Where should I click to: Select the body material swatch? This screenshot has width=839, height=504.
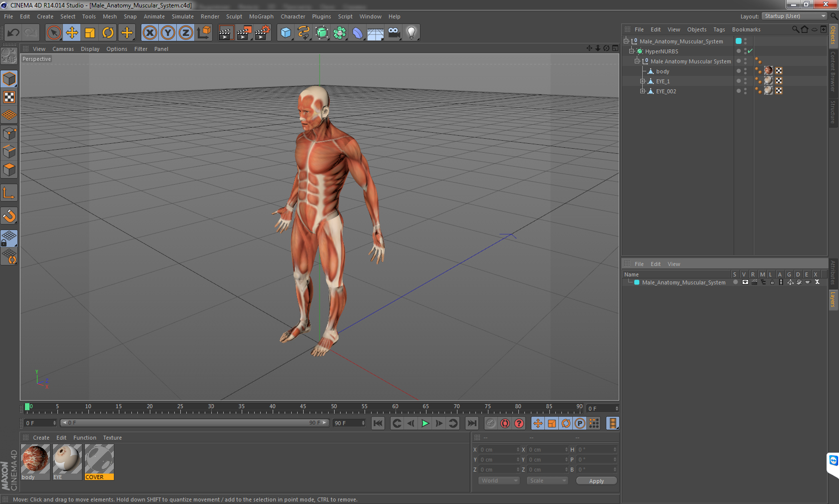pyautogui.click(x=35, y=463)
